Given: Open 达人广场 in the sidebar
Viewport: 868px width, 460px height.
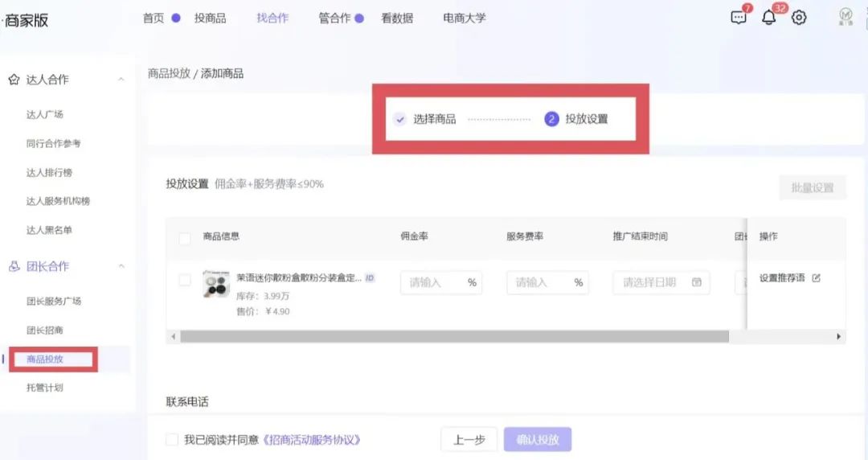Looking at the screenshot, I should coord(45,115).
